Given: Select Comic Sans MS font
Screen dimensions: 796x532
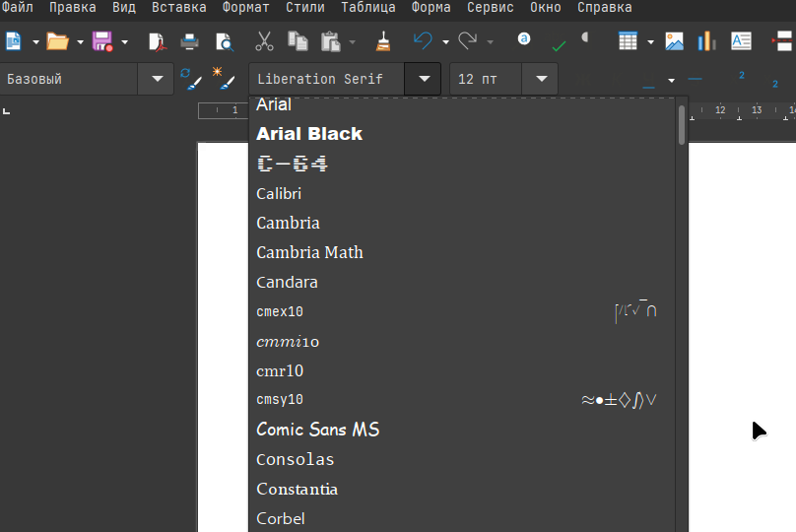Looking at the screenshot, I should (x=463, y=430).
